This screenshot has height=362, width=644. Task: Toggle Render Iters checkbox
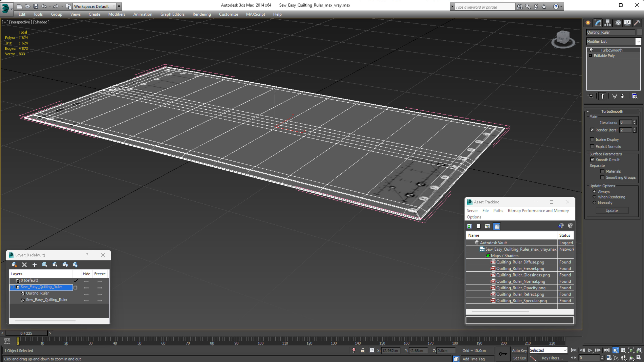[592, 130]
